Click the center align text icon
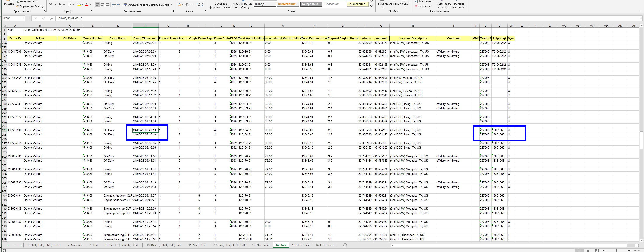This screenshot has width=644, height=252. click(102, 5)
